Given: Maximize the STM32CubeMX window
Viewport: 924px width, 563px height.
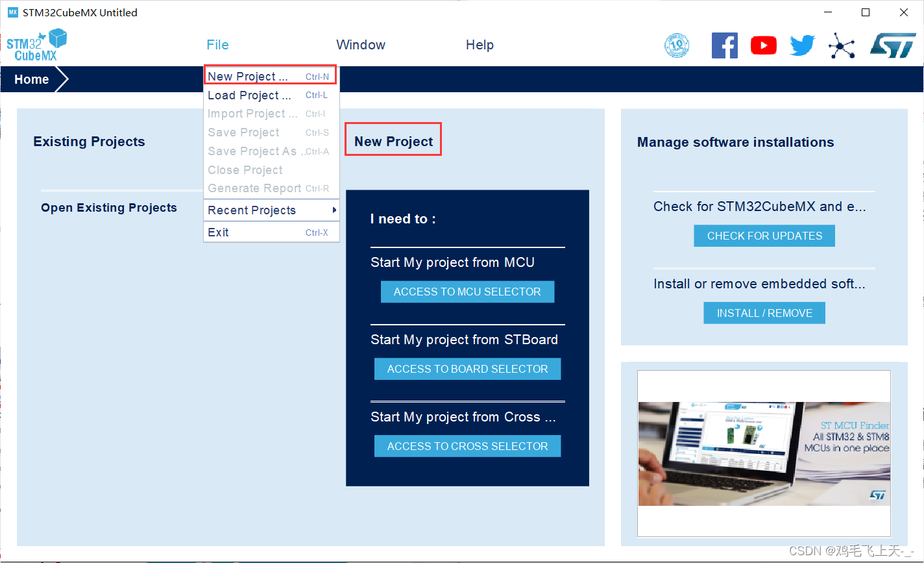Looking at the screenshot, I should pos(866,12).
